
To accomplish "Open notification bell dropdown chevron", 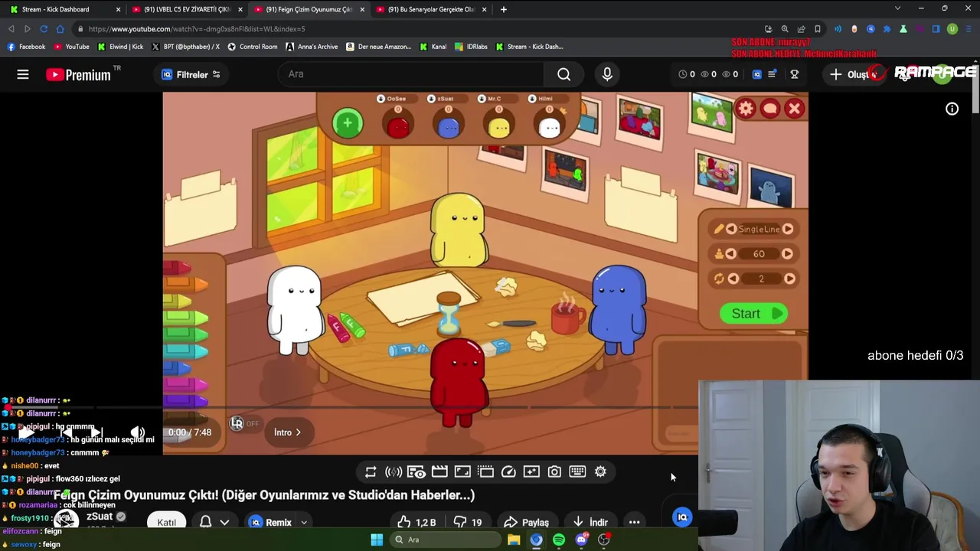I will (224, 522).
